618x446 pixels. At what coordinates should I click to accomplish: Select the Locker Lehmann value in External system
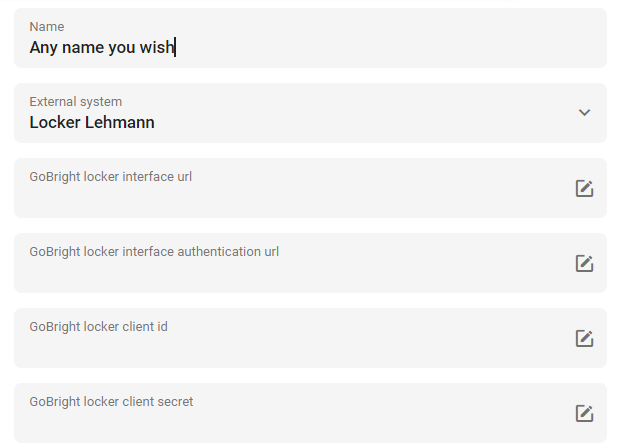tap(92, 122)
